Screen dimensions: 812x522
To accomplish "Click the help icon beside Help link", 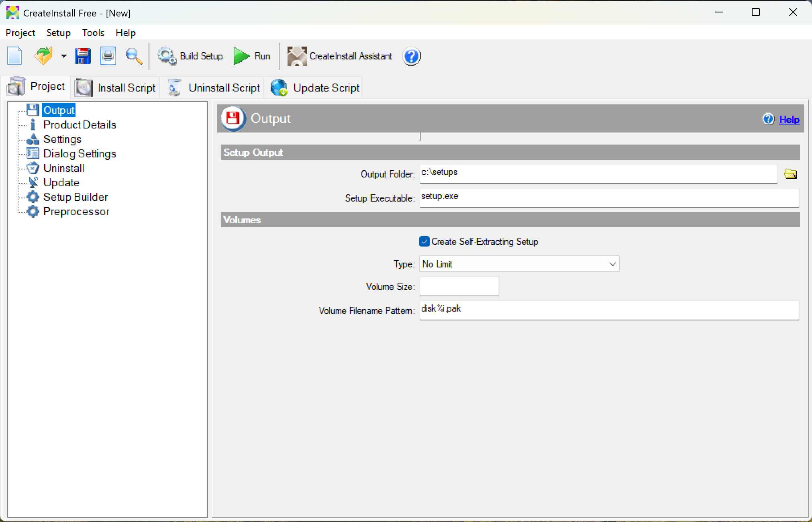I will tap(769, 119).
